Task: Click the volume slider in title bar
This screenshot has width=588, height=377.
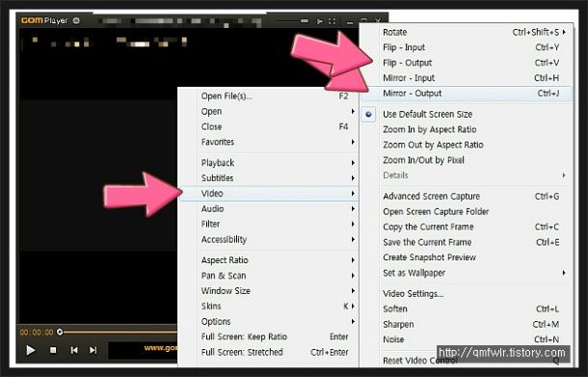Action: coord(293,21)
